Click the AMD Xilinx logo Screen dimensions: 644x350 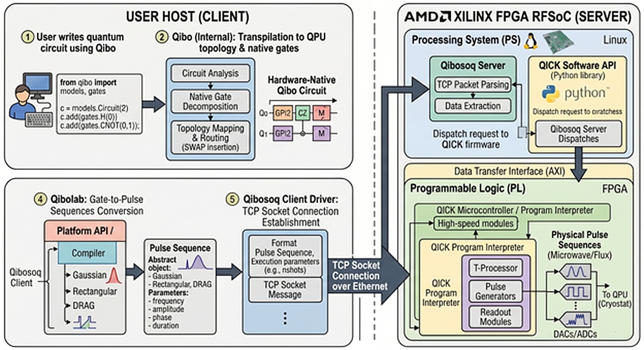(429, 18)
